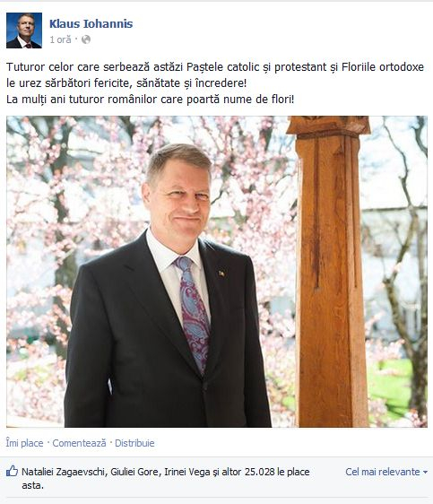Click the Klaus Iohannis profile picture thumbnail
433x504 pixels.
coord(24,30)
